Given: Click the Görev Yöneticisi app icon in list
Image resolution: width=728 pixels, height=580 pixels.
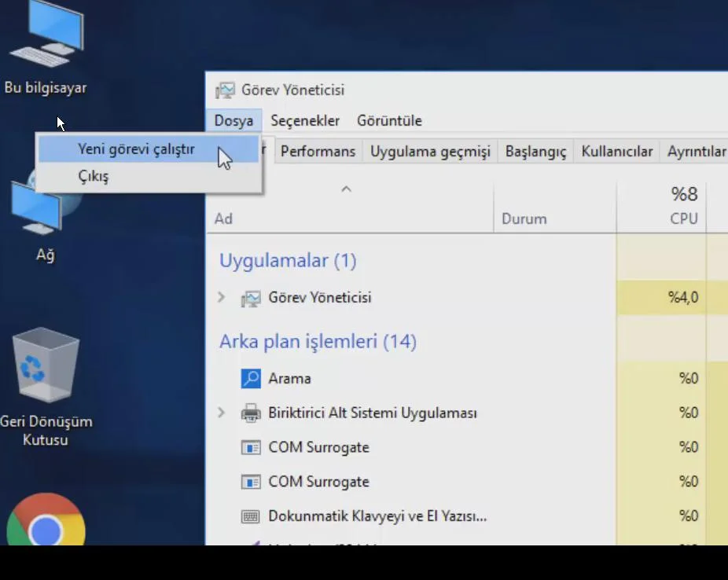Looking at the screenshot, I should point(251,298).
